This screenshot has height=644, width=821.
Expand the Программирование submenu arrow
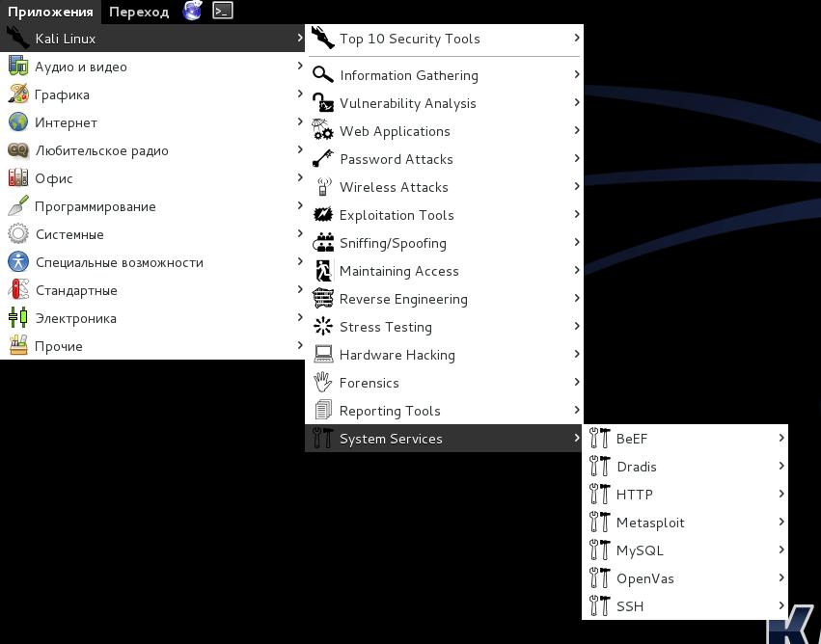pos(299,205)
